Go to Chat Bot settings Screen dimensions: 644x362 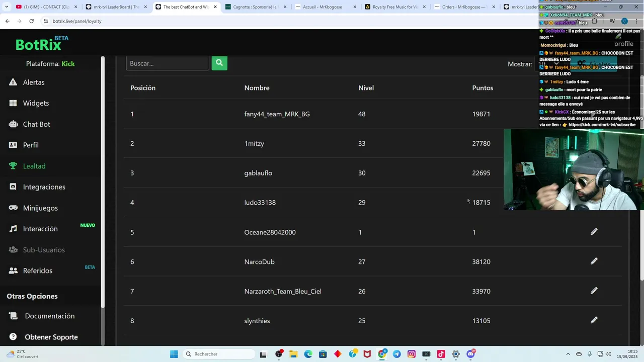click(36, 124)
